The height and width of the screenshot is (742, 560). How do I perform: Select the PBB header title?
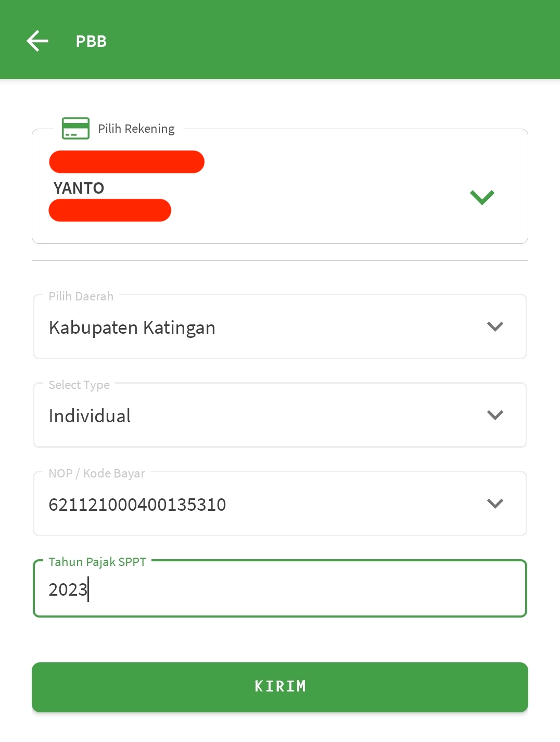pos(91,41)
